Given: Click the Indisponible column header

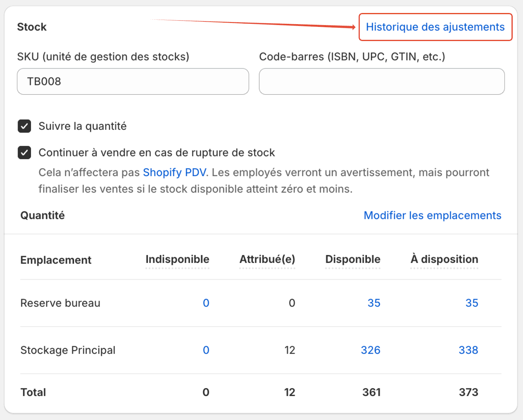Looking at the screenshot, I should pyautogui.click(x=177, y=259).
